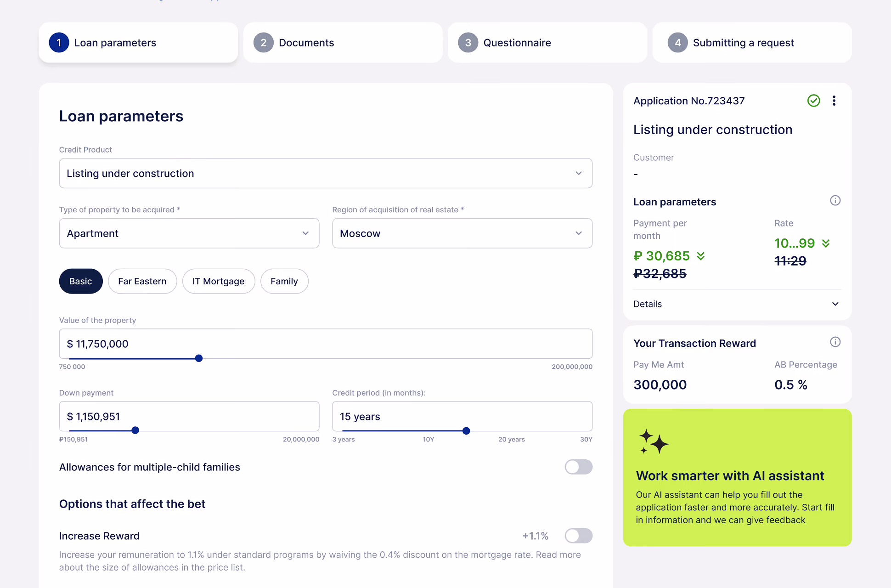Click the property value slider handle

(199, 358)
